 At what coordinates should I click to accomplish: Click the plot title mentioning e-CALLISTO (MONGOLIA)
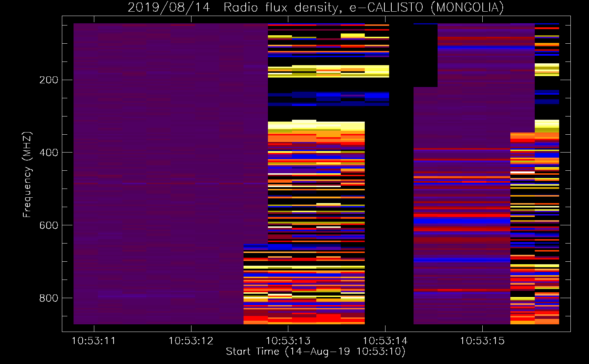click(316, 7)
